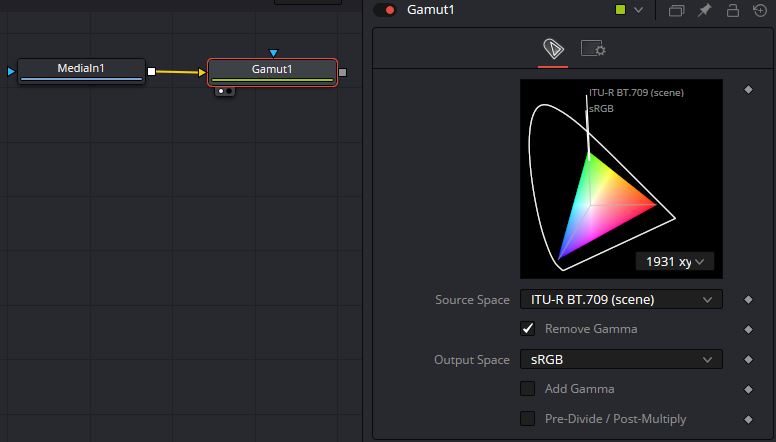
Task: Uncheck the Remove Gamma checkbox
Action: click(528, 329)
